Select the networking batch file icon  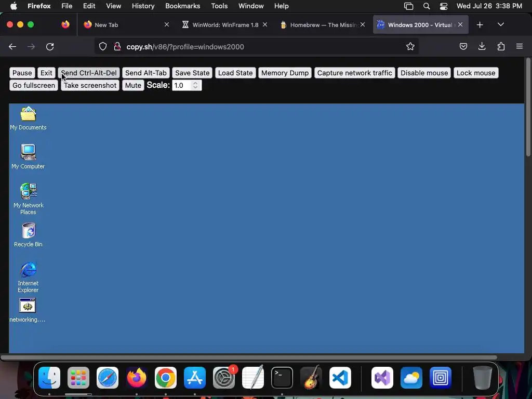tap(28, 310)
